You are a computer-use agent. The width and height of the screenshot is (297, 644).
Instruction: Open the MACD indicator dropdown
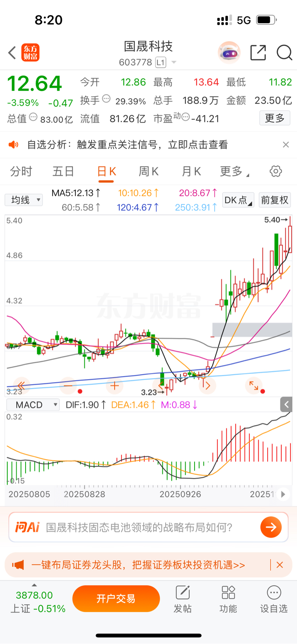(33, 405)
